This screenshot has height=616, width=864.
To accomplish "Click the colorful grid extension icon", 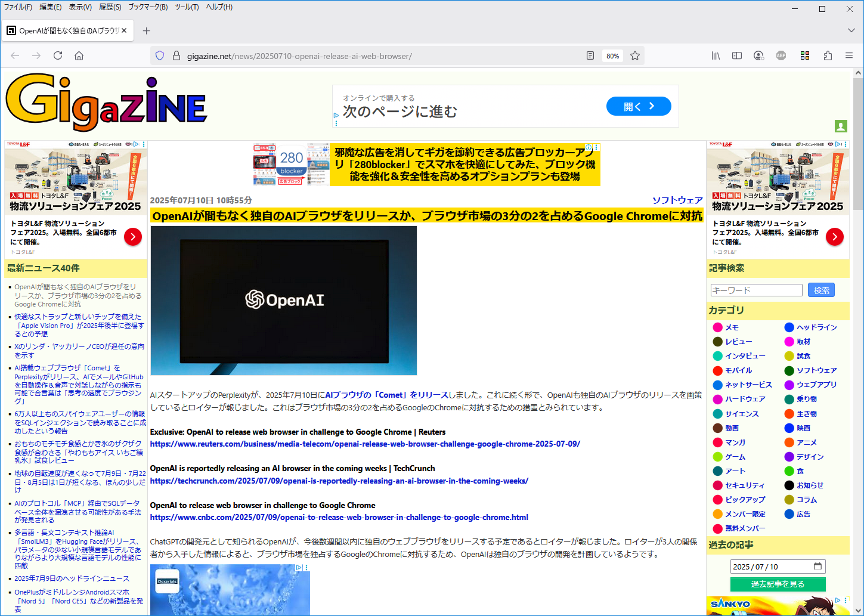I will [805, 55].
